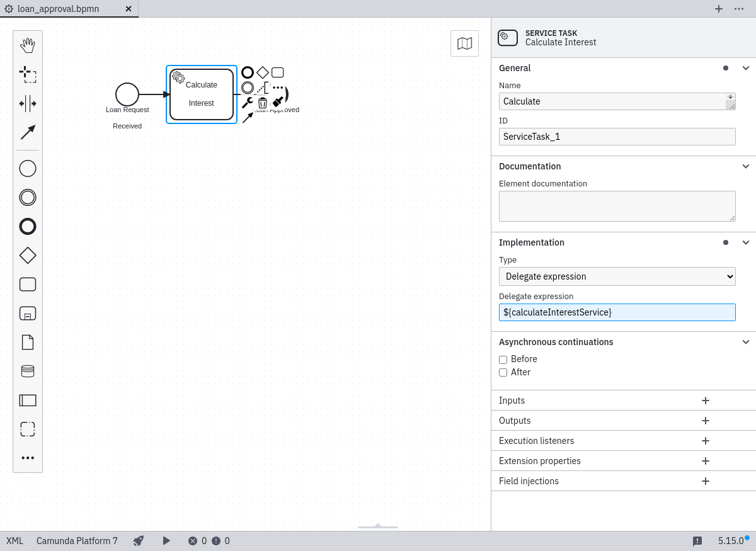Choose the Space tool
This screenshot has height=551, width=756.
pyautogui.click(x=28, y=103)
